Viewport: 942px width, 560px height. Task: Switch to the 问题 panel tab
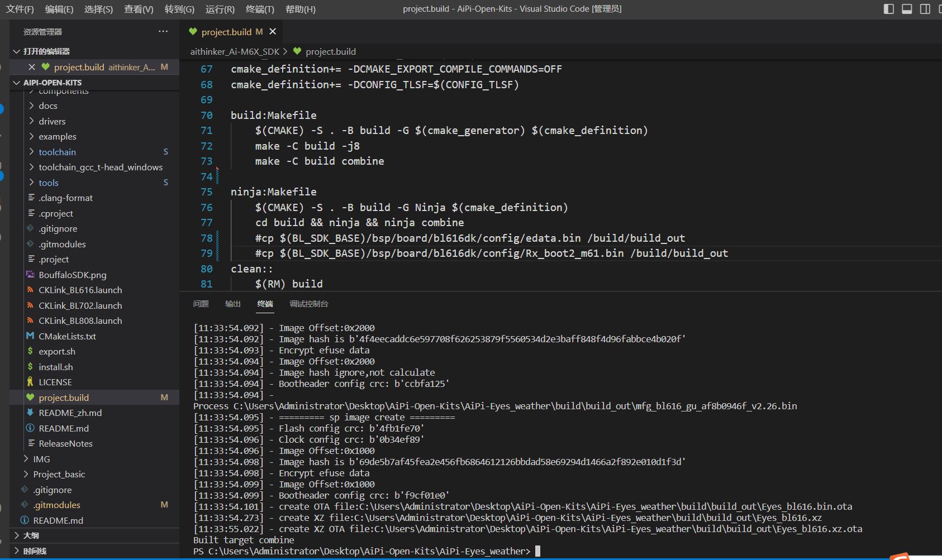[201, 304]
